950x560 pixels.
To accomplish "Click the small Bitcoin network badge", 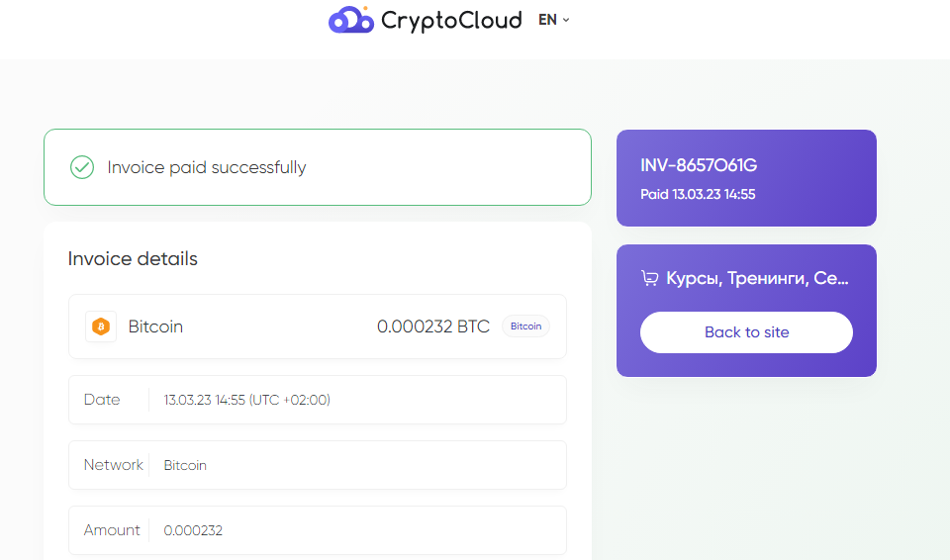I will coord(525,327).
